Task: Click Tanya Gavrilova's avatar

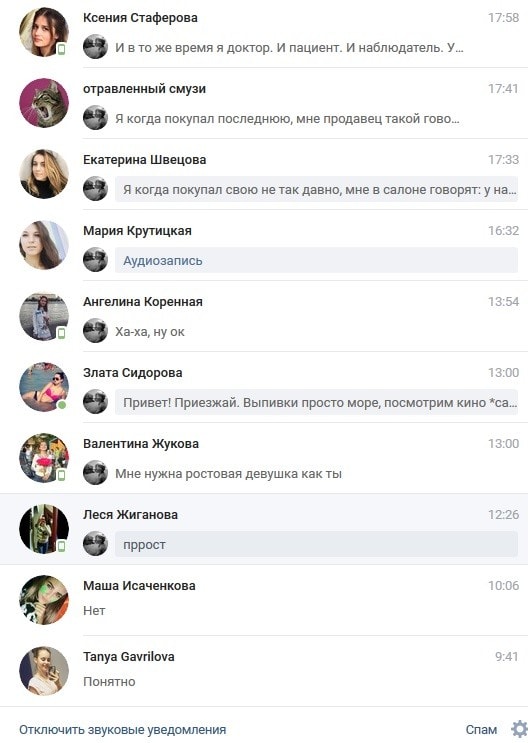Action: (44, 671)
